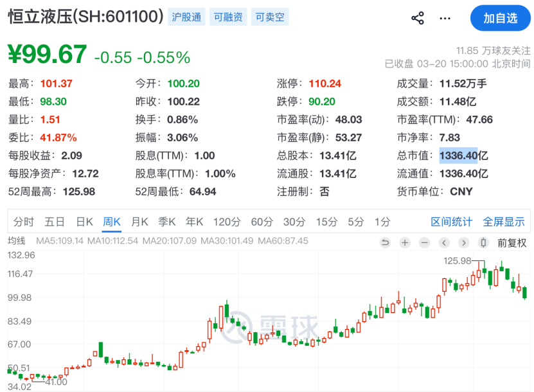Screen dimensions: 534x392
Task: Open 区间统计 range statistics
Action: [x=452, y=222]
